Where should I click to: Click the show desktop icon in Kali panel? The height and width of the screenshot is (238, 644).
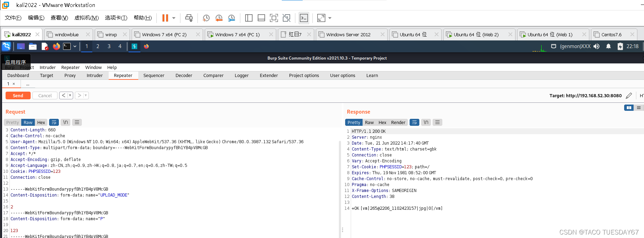21,46
